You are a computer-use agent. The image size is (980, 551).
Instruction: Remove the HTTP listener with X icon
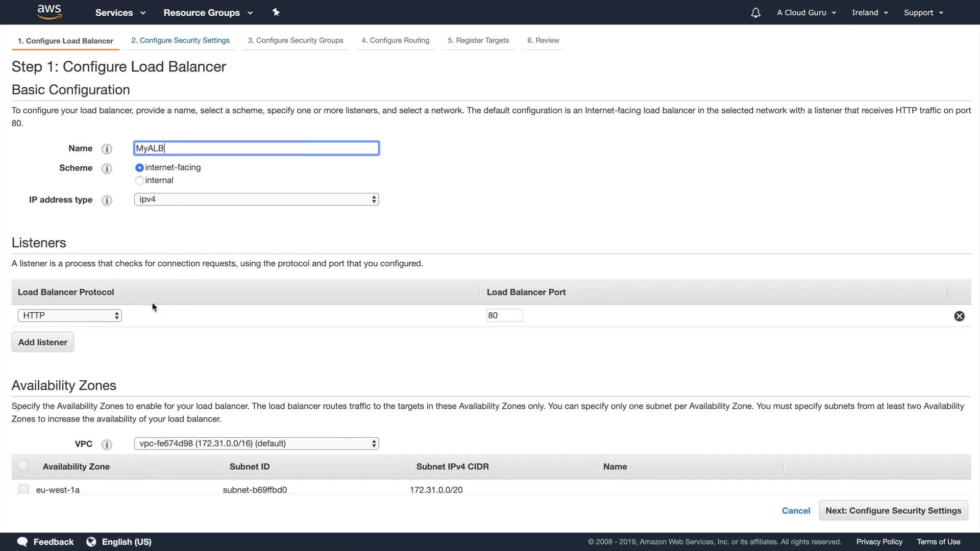959,316
